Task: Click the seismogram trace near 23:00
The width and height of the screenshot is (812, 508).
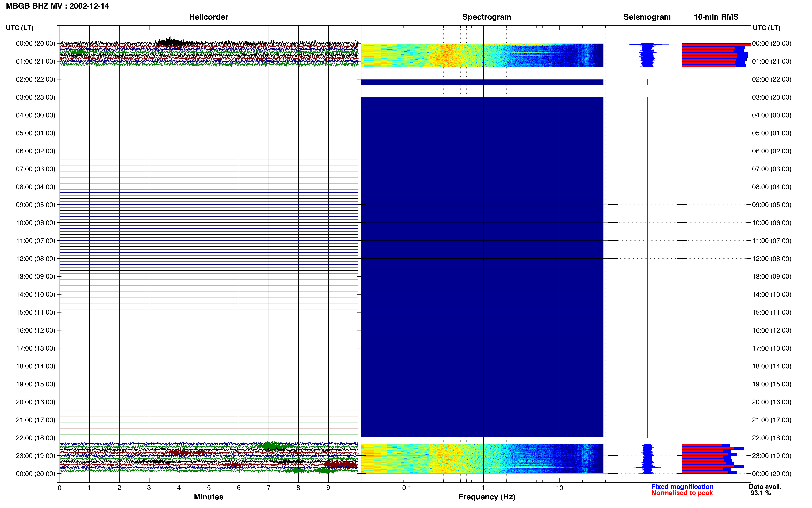Action: tap(647, 459)
